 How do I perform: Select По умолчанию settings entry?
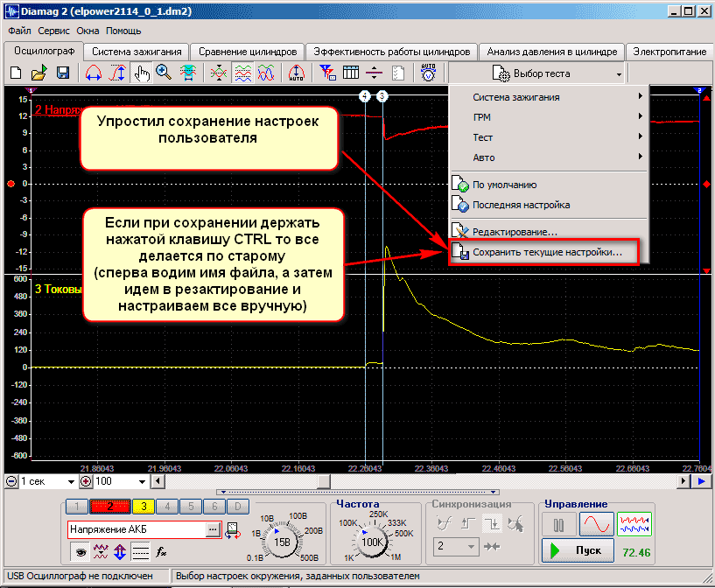click(x=549, y=185)
